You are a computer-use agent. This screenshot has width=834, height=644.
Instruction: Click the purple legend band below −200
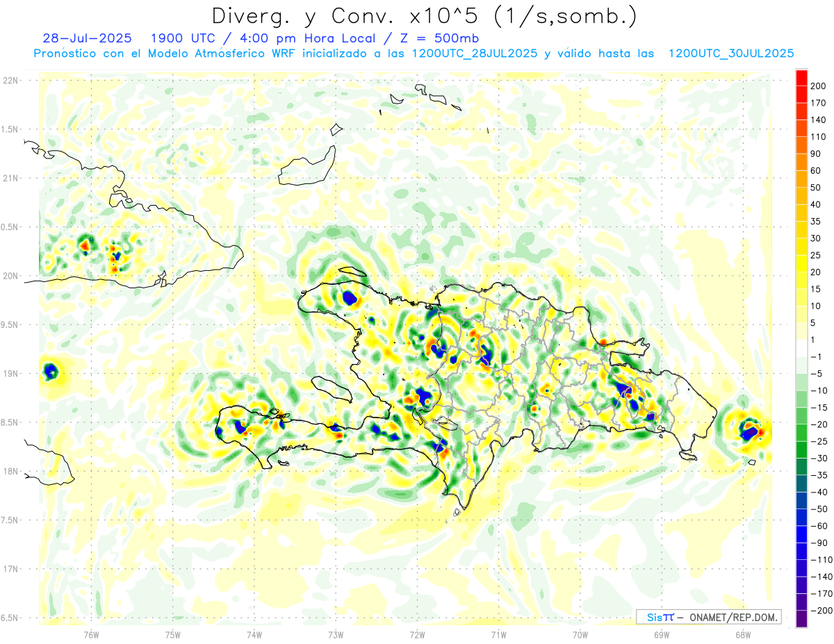pyautogui.click(x=801, y=619)
